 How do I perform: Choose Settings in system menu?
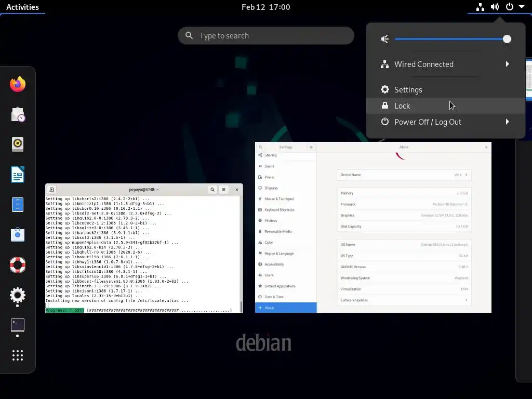445,89
